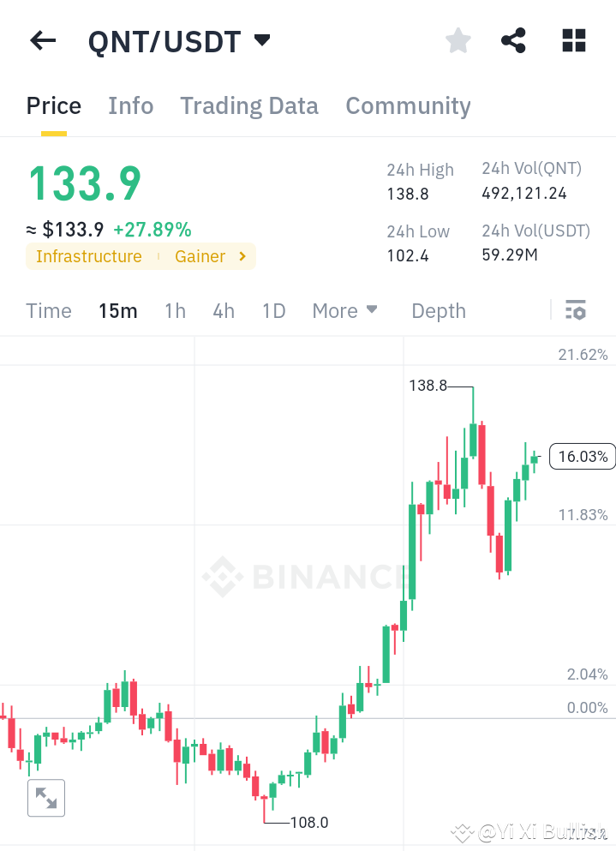Open the Gainer category chevron
The image size is (616, 851).
coord(241,256)
